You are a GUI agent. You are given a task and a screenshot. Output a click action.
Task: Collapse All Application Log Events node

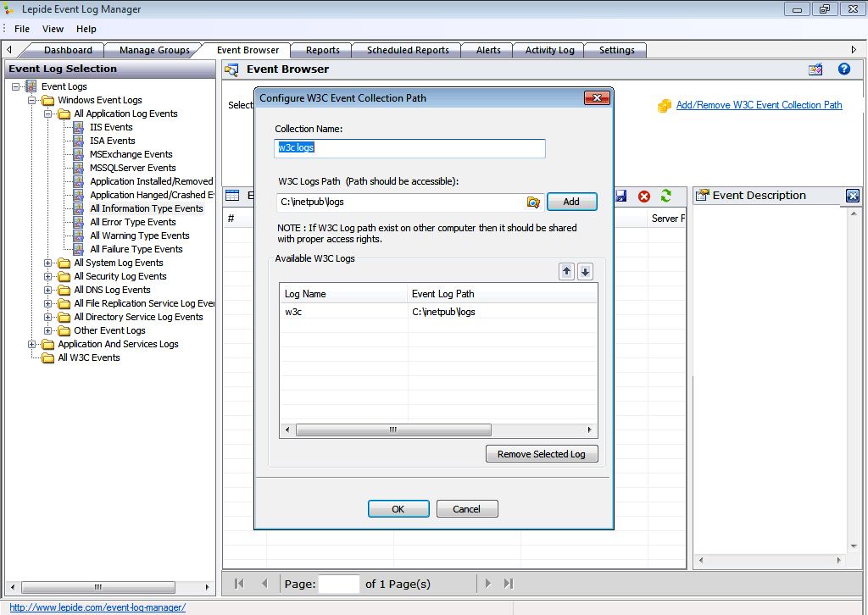(x=48, y=114)
